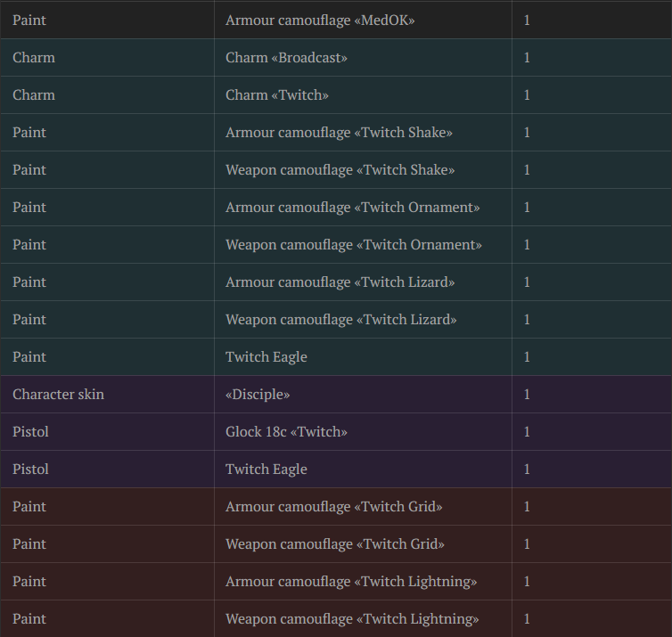This screenshot has width=672, height=637.
Task: Click Armour camouflage «Twitch Lightning» entry
Action: click(x=351, y=581)
